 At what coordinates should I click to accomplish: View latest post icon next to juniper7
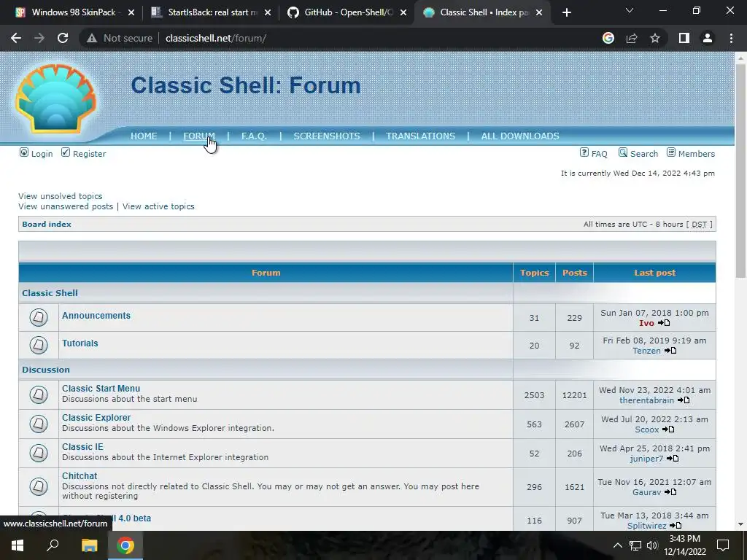pos(673,459)
